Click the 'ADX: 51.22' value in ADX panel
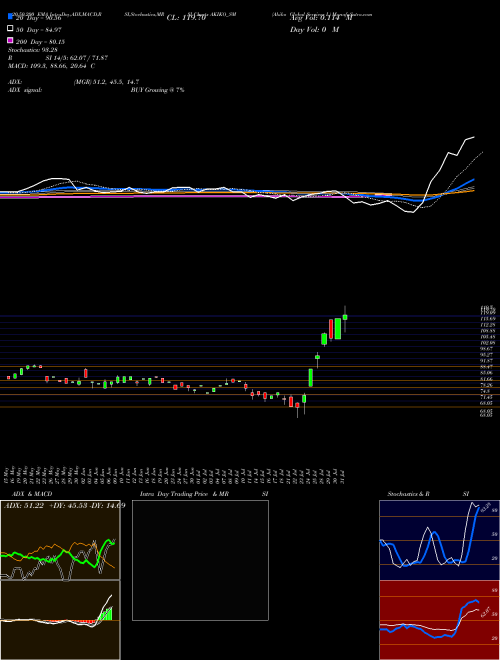The width and height of the screenshot is (500, 660). (24, 506)
